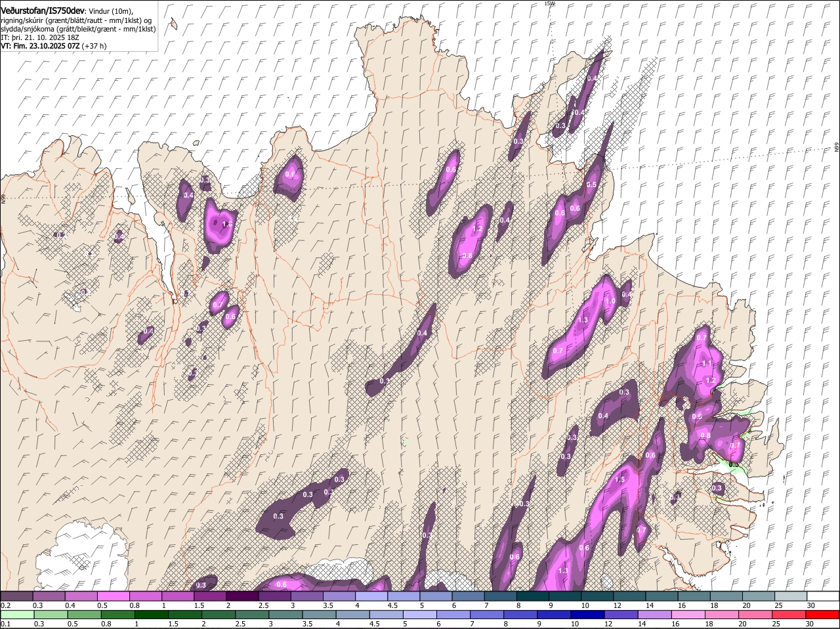
Task: Pick the bright pink upper swatch at 0.5
Action: point(113,596)
